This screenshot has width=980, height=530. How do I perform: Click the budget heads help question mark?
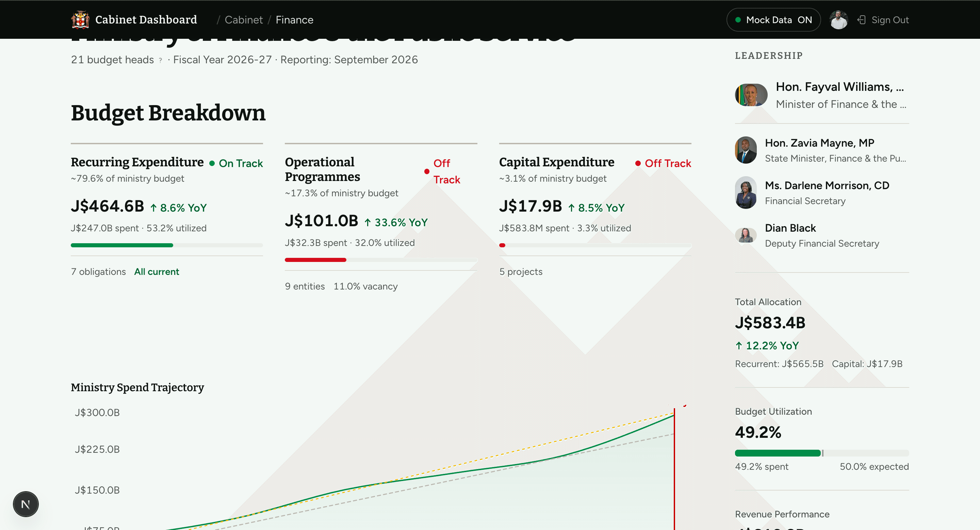[x=161, y=60]
